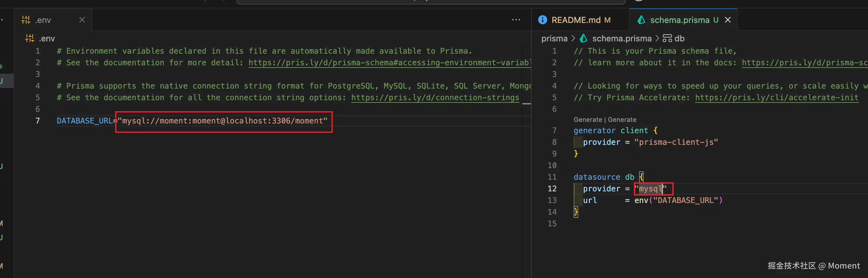Select line number 7 in the .env file
The width and height of the screenshot is (868, 278).
(38, 121)
